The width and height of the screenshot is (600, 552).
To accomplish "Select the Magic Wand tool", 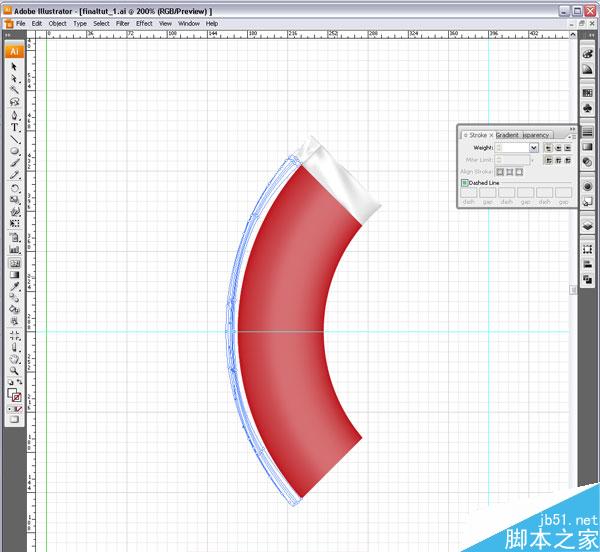I will (x=14, y=90).
